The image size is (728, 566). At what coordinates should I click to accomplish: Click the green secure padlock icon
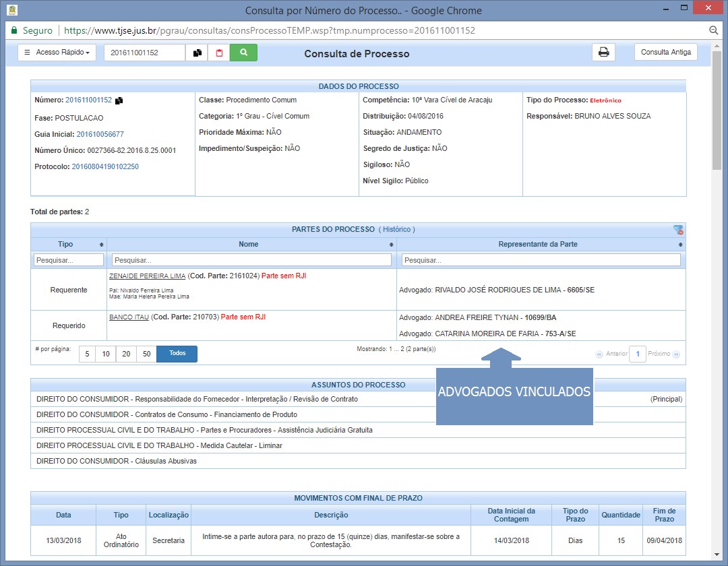(x=13, y=30)
